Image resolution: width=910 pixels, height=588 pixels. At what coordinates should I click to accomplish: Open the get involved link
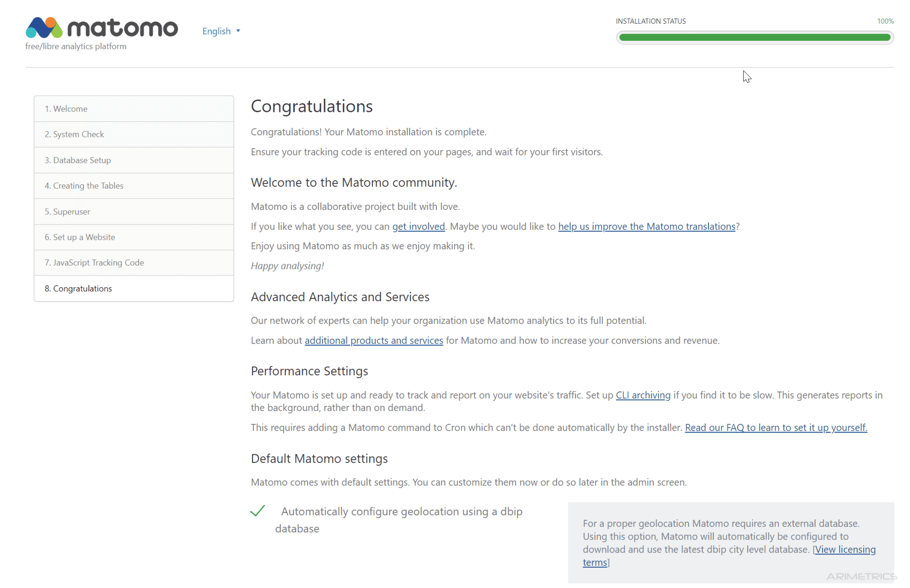pos(419,226)
